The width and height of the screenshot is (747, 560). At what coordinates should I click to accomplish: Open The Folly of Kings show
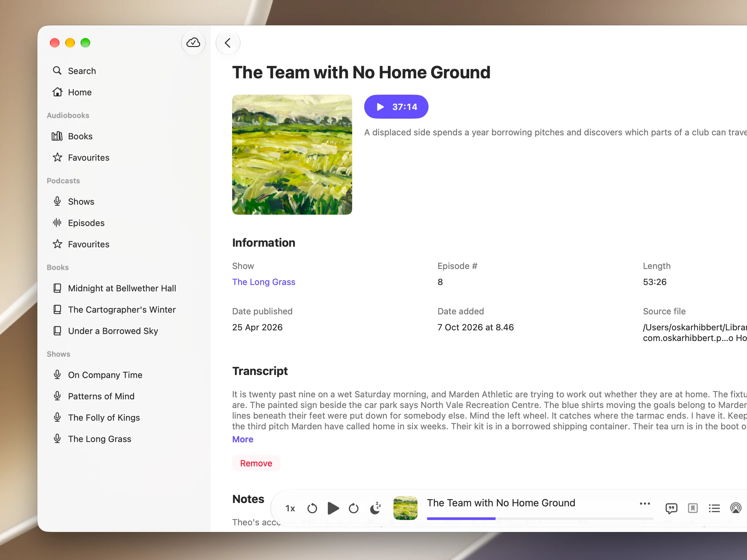click(124, 418)
